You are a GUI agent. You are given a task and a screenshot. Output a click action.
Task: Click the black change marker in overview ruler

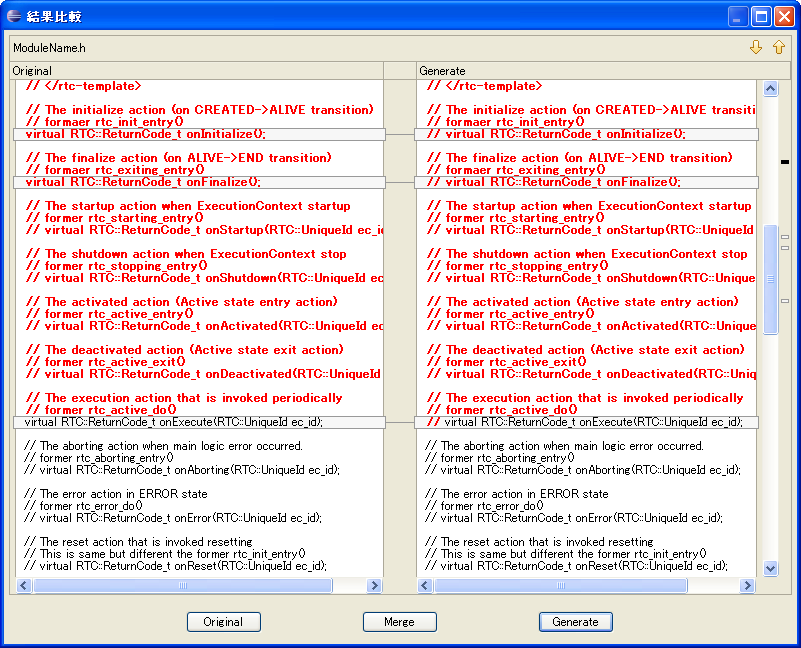pyautogui.click(x=785, y=162)
